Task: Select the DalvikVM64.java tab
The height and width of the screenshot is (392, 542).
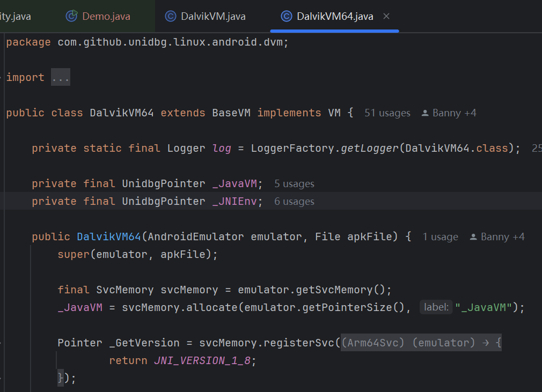Action: pyautogui.click(x=335, y=16)
